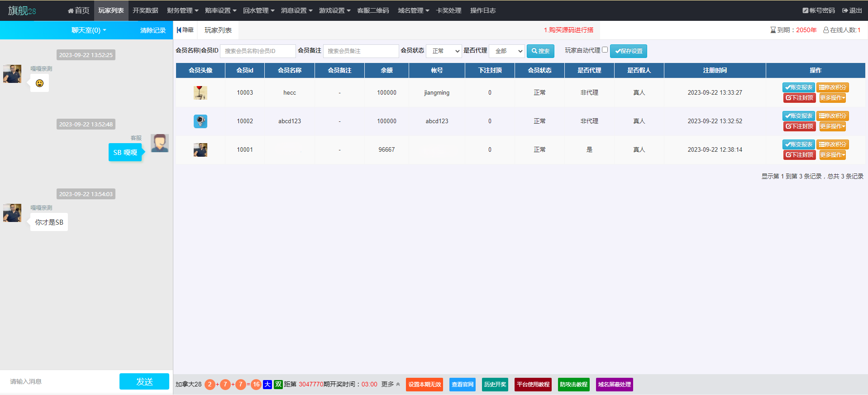Click the double-chevron beside 更多 in footer
This screenshot has height=395, width=868.
pyautogui.click(x=398, y=385)
